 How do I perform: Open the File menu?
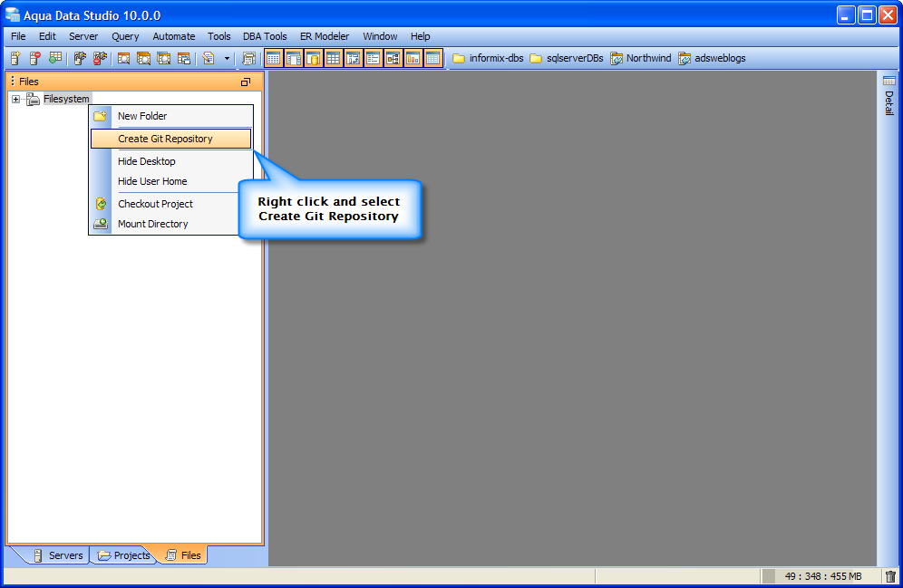(18, 36)
